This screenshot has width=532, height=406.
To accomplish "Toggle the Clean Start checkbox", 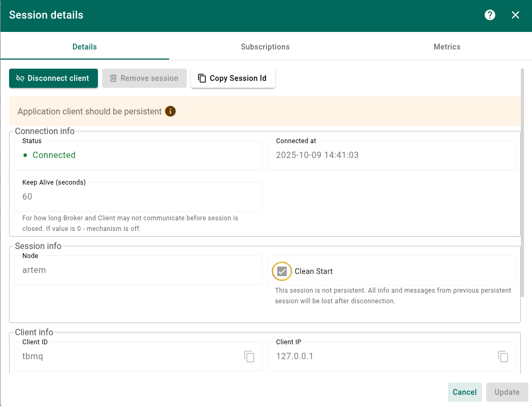I will click(282, 271).
